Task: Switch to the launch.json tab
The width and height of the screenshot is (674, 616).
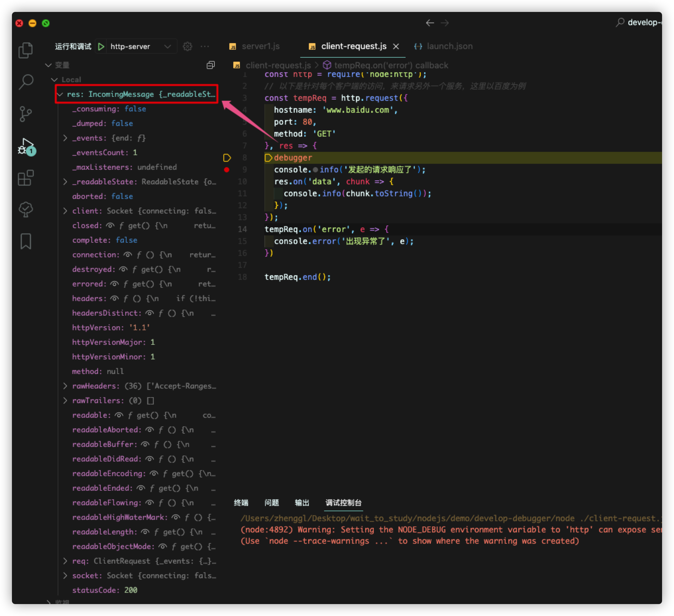Action: coord(443,46)
